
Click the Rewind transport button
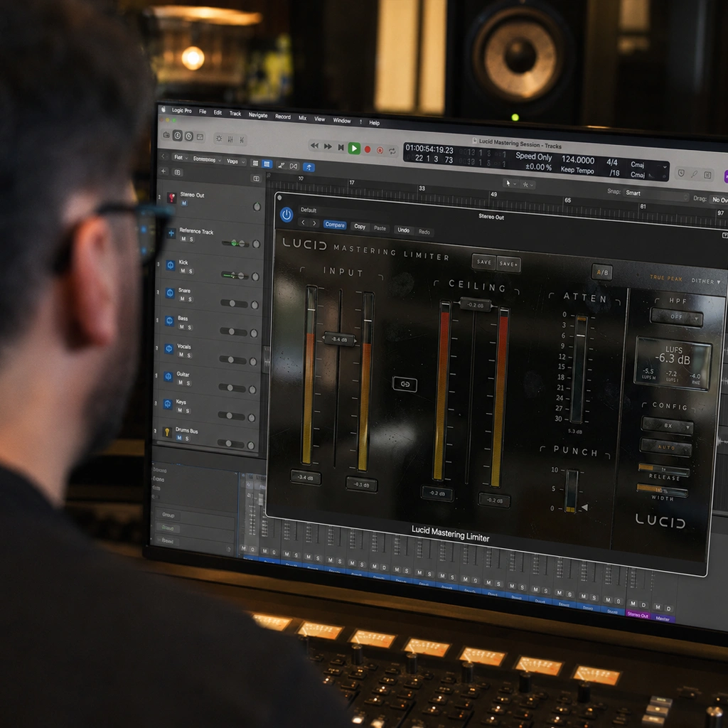pyautogui.click(x=314, y=146)
